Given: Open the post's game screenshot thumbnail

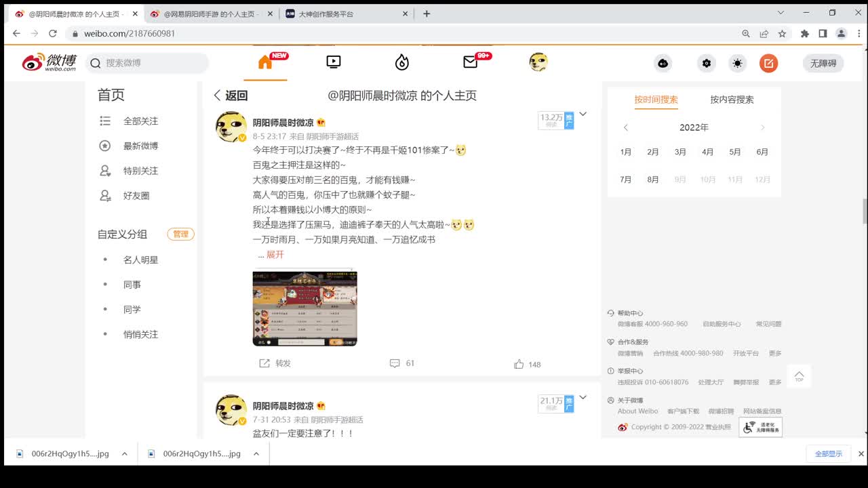Looking at the screenshot, I should [304, 308].
